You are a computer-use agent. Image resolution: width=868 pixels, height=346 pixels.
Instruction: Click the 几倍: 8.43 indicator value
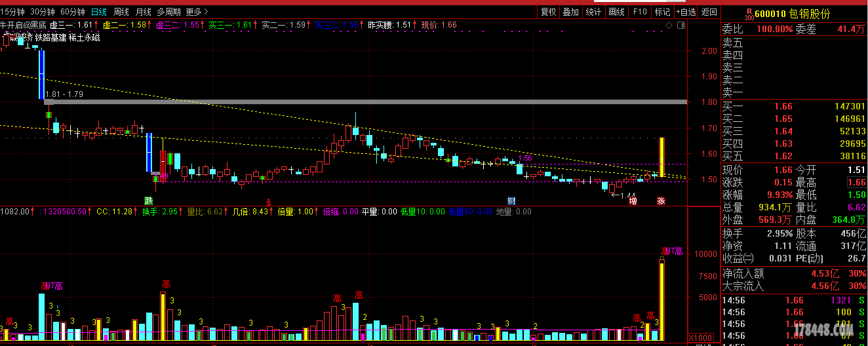(250, 212)
